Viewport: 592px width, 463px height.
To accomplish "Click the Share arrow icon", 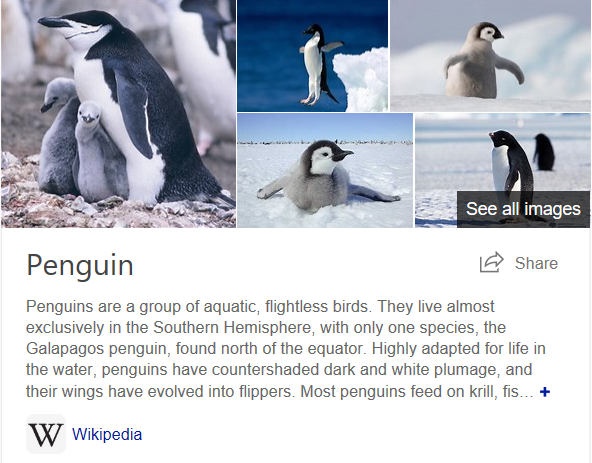I will [x=491, y=262].
